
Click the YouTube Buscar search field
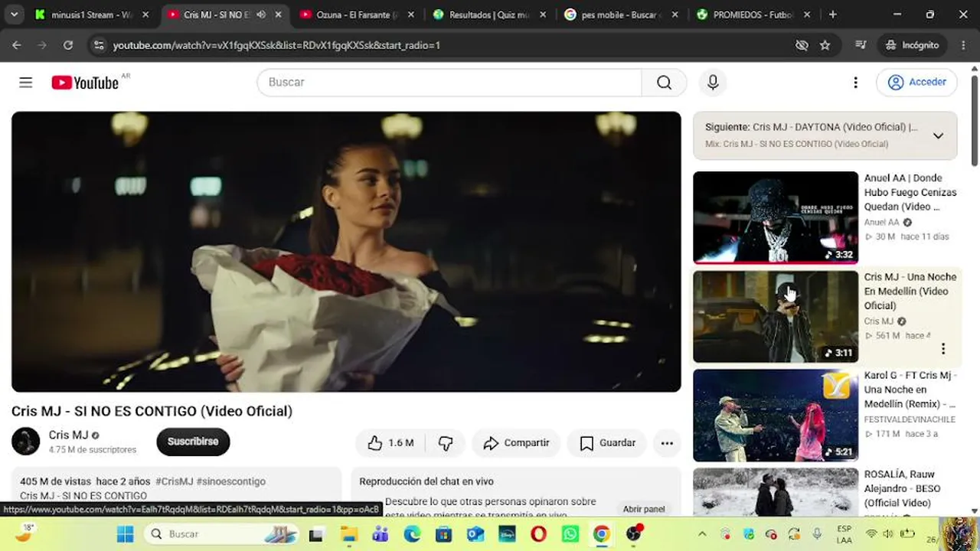coord(449,83)
